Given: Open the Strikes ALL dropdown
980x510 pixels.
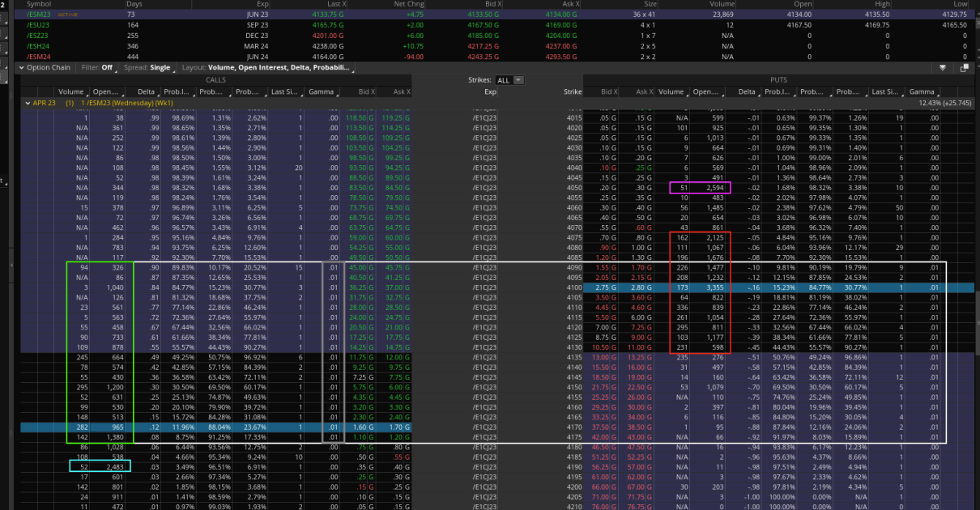Looking at the screenshot, I should click(509, 80).
